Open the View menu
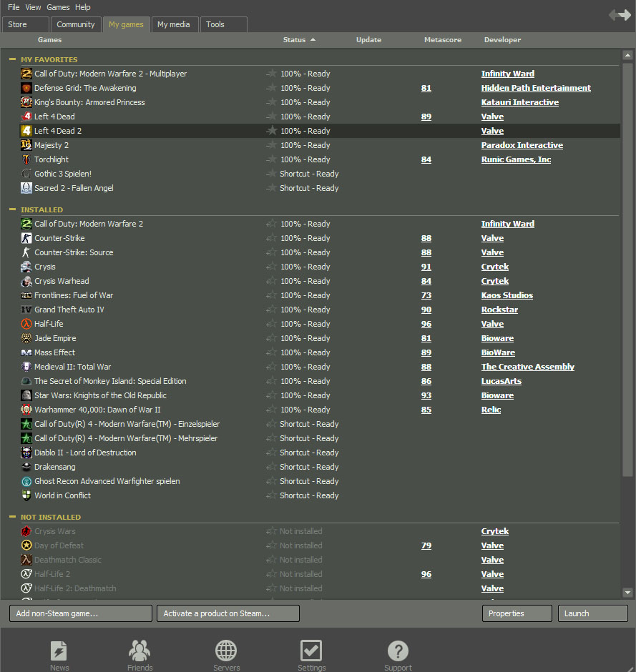The image size is (636, 672). [33, 7]
